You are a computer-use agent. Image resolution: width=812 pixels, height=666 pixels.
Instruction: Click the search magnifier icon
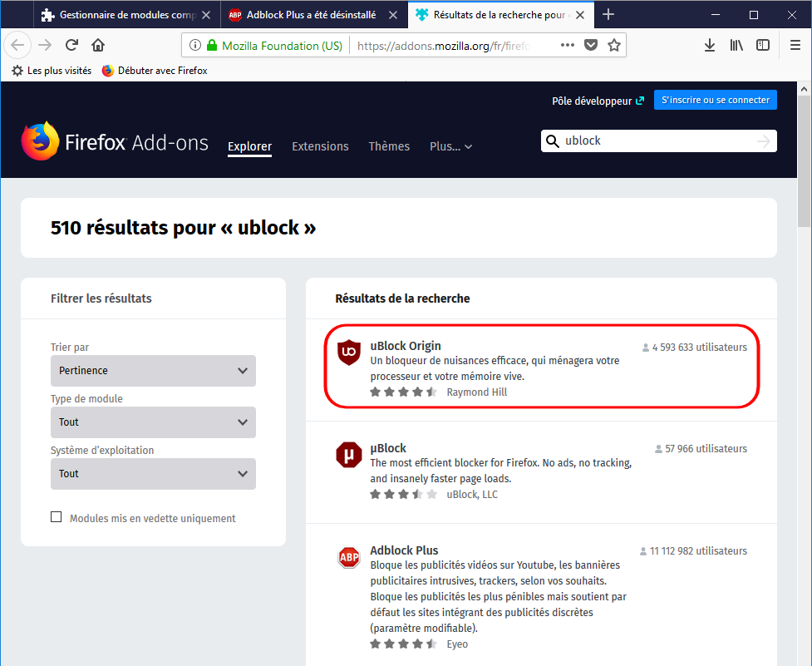553,141
